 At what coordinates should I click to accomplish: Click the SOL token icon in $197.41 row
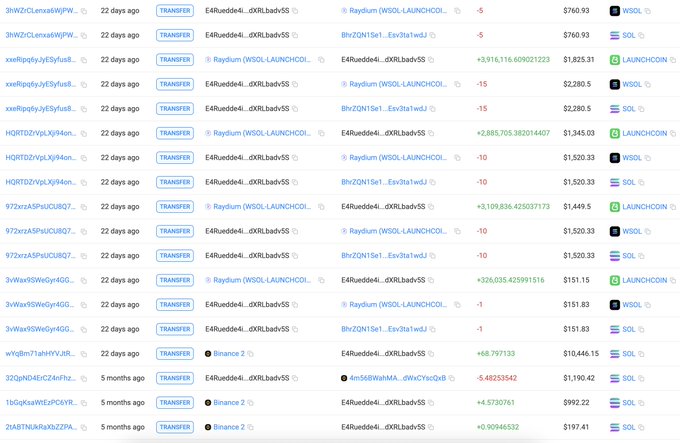tap(615, 427)
